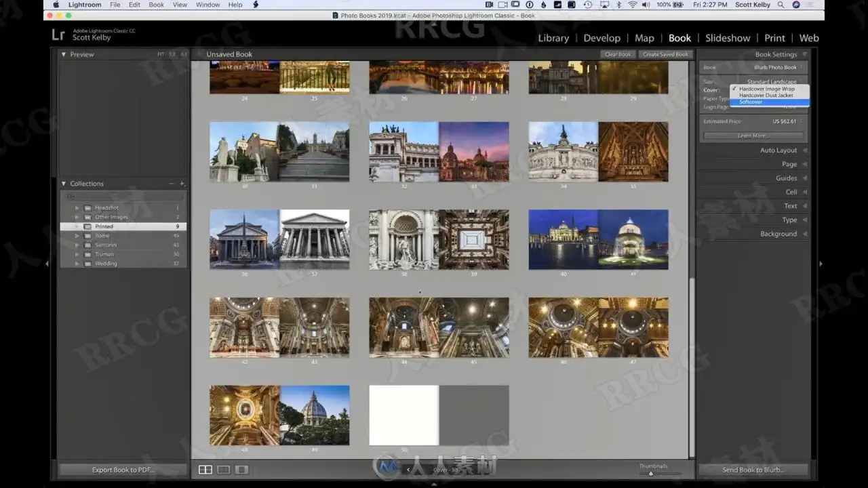Switch to the Library module
This screenshot has height=488, width=868.
point(553,38)
